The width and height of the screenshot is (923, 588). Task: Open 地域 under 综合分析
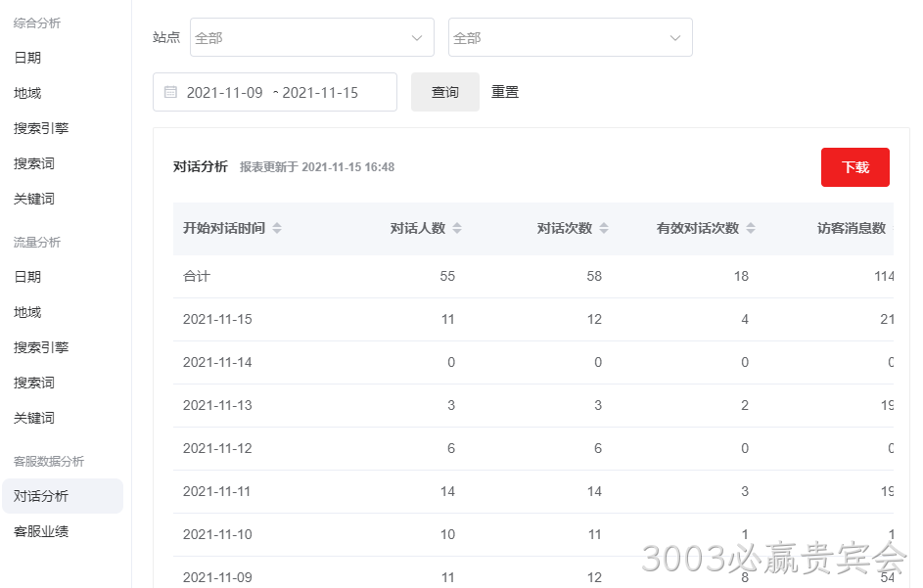point(27,93)
